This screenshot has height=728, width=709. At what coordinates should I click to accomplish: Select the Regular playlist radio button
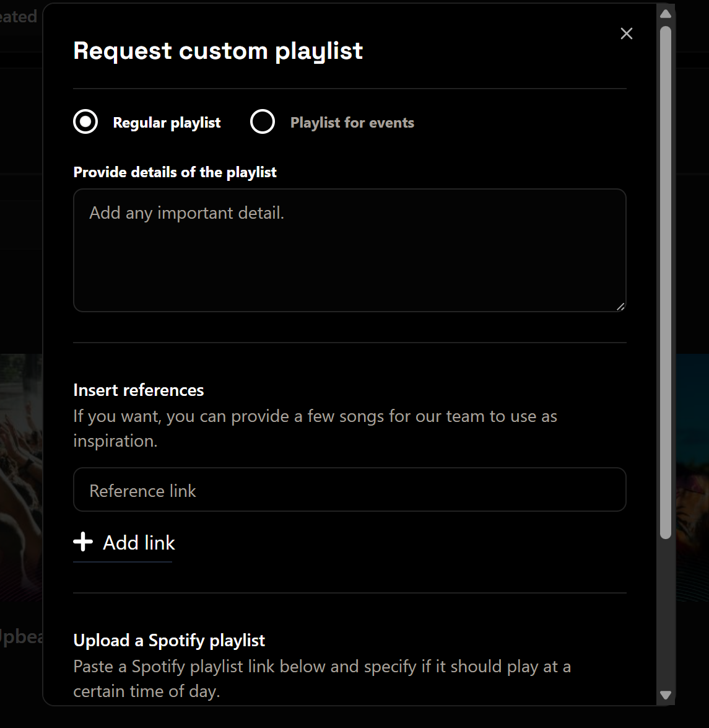tap(85, 122)
